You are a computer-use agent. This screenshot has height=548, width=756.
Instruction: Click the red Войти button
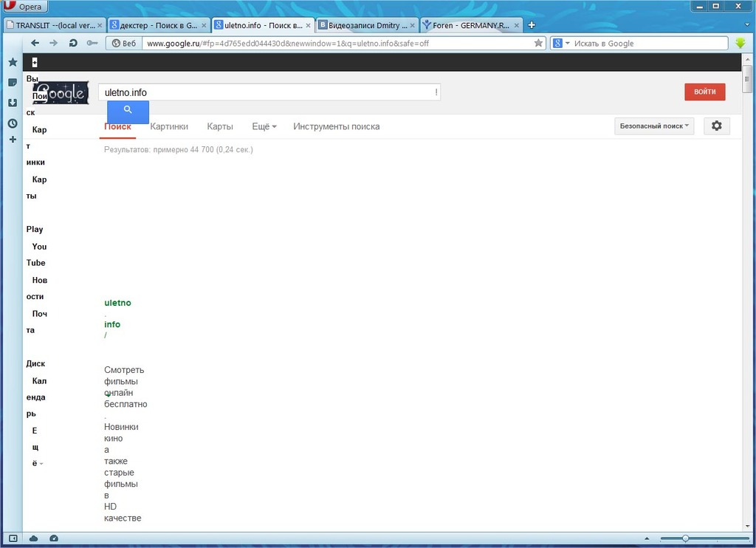(704, 92)
